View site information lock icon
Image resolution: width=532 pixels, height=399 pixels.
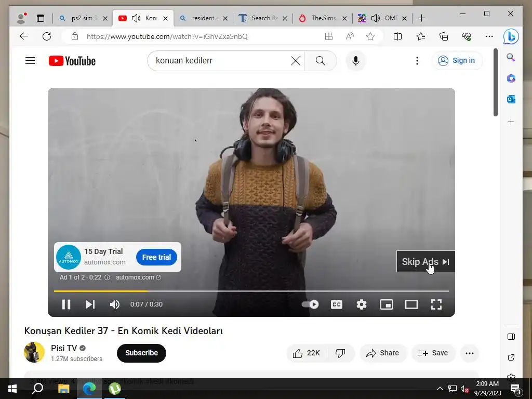pos(75,36)
